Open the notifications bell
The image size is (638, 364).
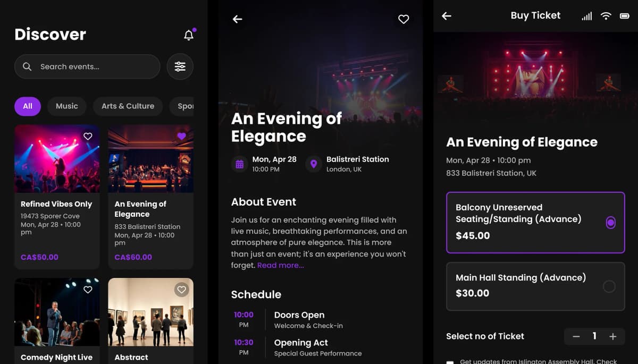189,36
